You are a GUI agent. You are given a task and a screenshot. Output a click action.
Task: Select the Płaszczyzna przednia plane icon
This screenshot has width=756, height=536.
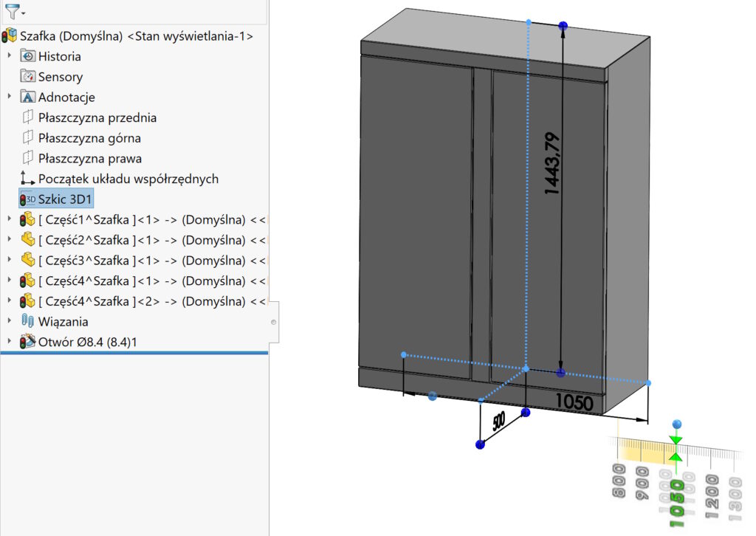[x=28, y=117]
